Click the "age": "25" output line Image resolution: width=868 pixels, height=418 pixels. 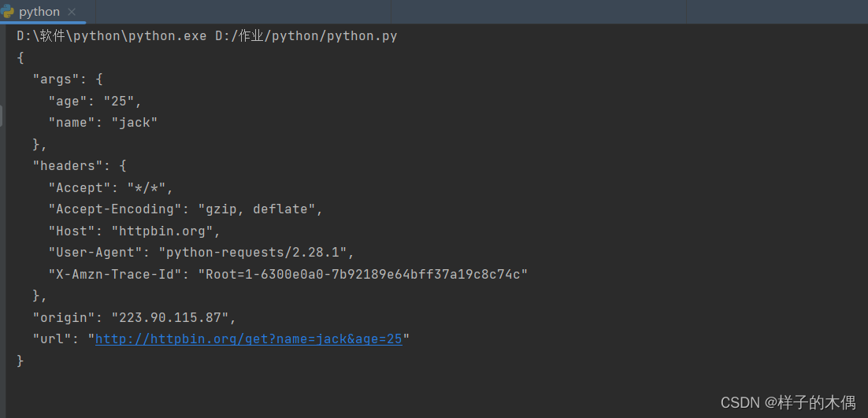click(95, 102)
